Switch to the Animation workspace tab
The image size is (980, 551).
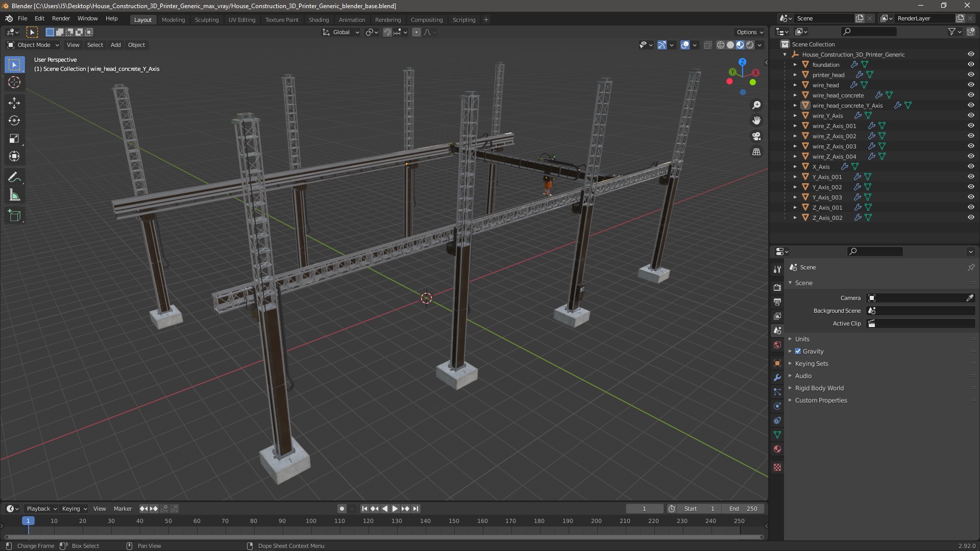point(352,19)
